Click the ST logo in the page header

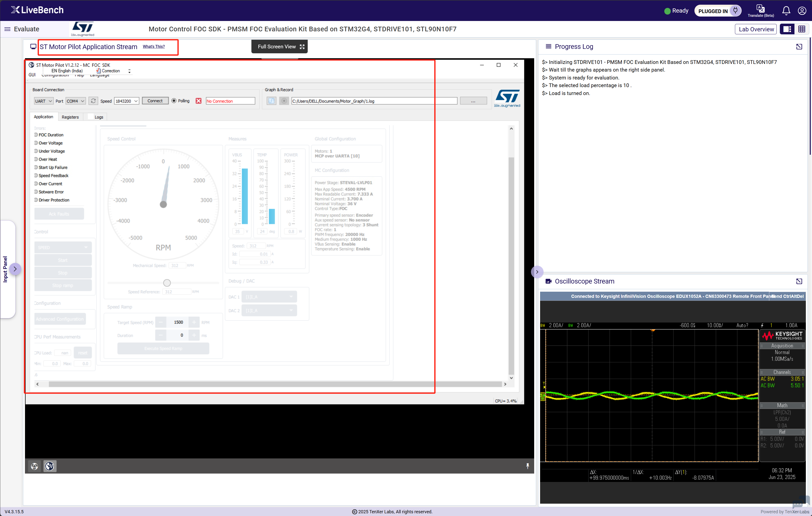(83, 29)
